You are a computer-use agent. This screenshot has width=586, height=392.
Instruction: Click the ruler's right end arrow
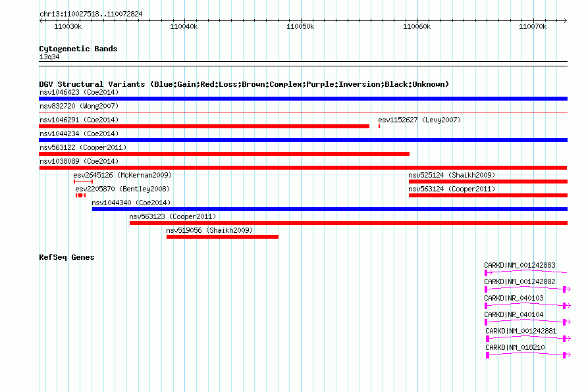click(x=566, y=20)
